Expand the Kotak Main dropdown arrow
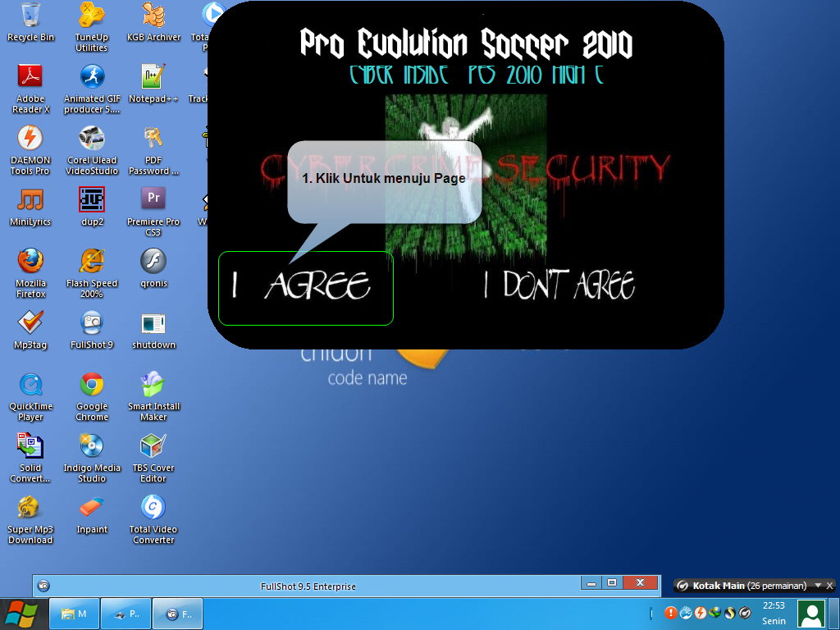This screenshot has height=630, width=840. click(818, 586)
